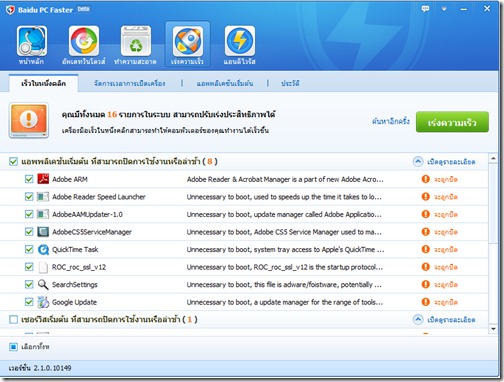Click the green speed up (เร่งความเร็ว) button

coord(452,122)
